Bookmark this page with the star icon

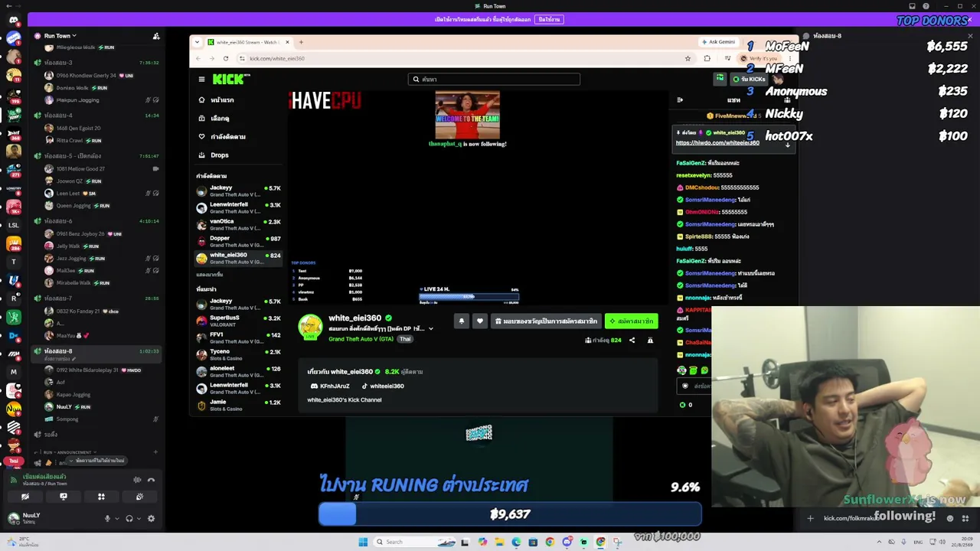(688, 58)
